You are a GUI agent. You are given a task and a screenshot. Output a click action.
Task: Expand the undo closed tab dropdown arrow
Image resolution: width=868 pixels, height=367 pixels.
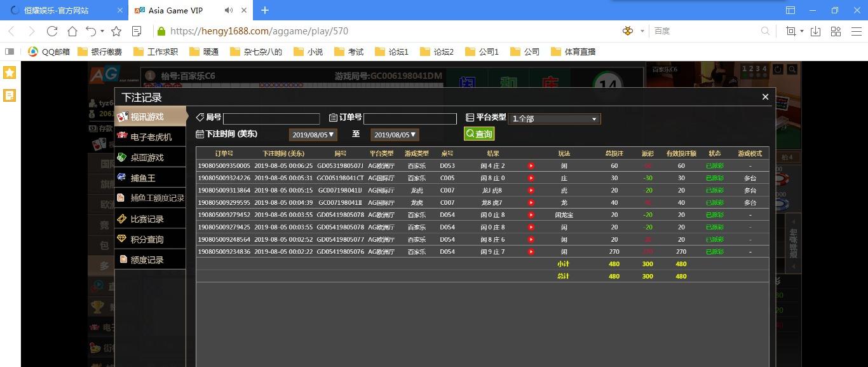pyautogui.click(x=102, y=31)
